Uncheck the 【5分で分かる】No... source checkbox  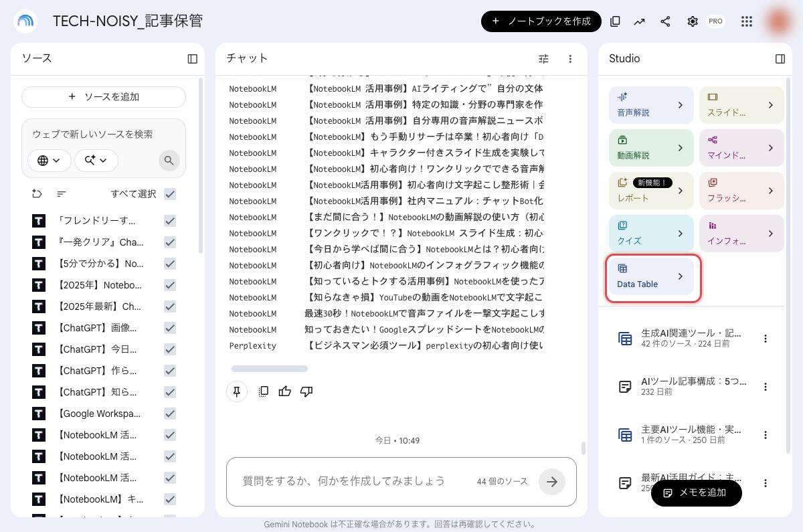tap(170, 264)
